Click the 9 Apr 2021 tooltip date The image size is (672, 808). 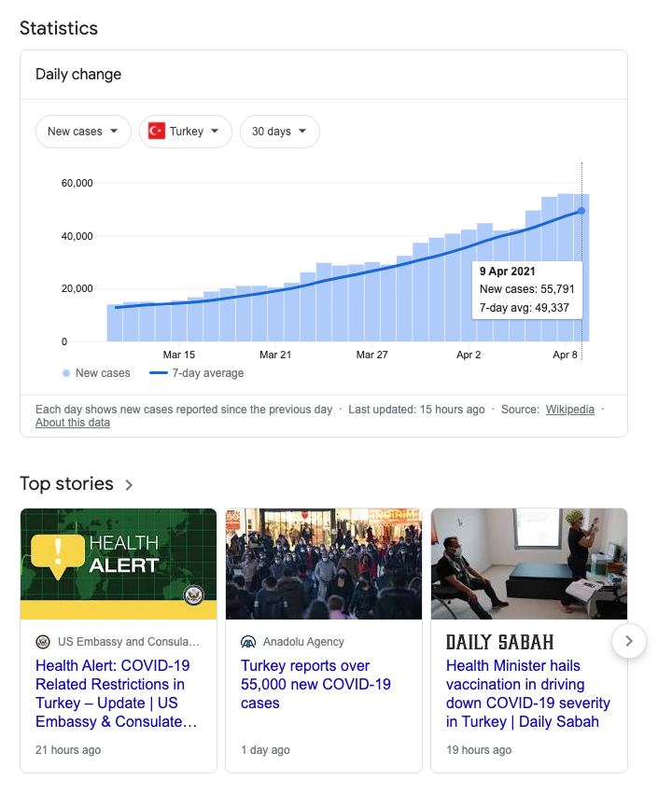507,272
